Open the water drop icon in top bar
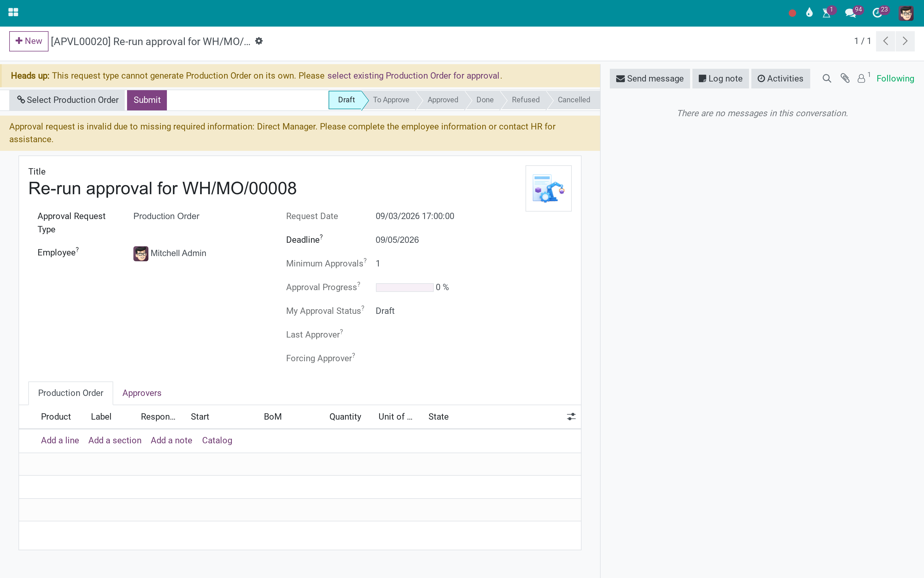 pos(809,13)
